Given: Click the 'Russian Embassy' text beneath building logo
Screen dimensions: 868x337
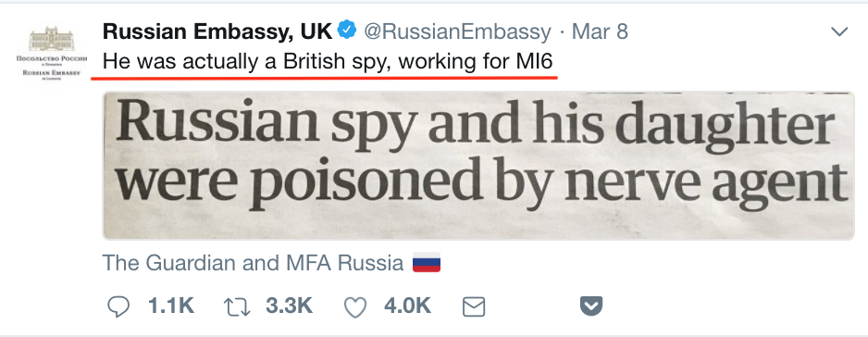Looking at the screenshot, I should pyautogui.click(x=52, y=72).
